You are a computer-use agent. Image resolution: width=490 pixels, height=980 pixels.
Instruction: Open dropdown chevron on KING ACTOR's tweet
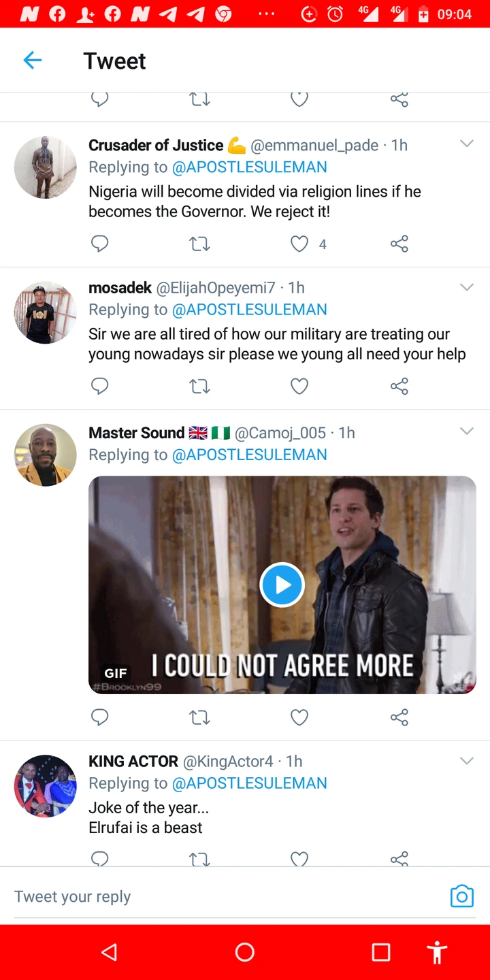tap(466, 761)
